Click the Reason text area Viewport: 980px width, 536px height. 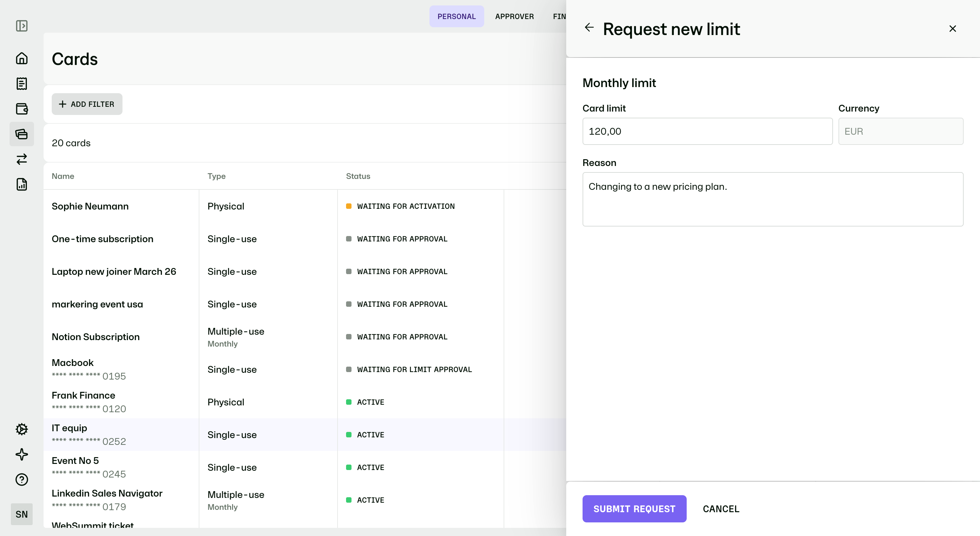click(x=773, y=199)
